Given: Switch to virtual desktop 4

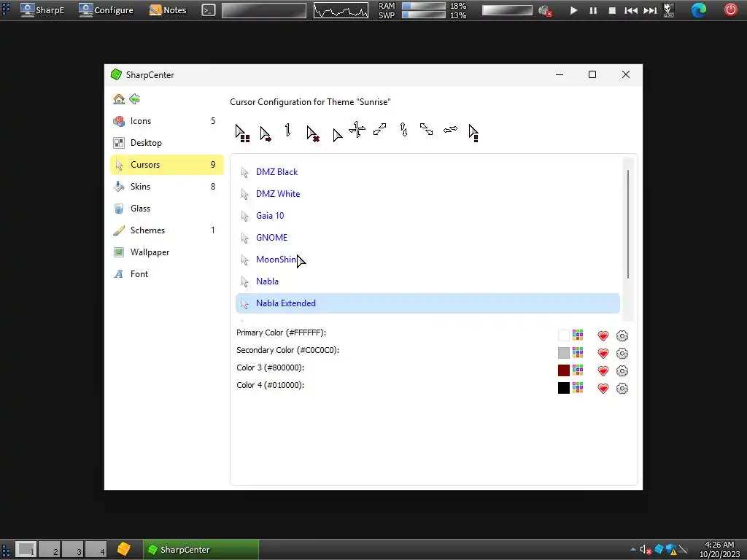Looking at the screenshot, I should coord(96,550).
